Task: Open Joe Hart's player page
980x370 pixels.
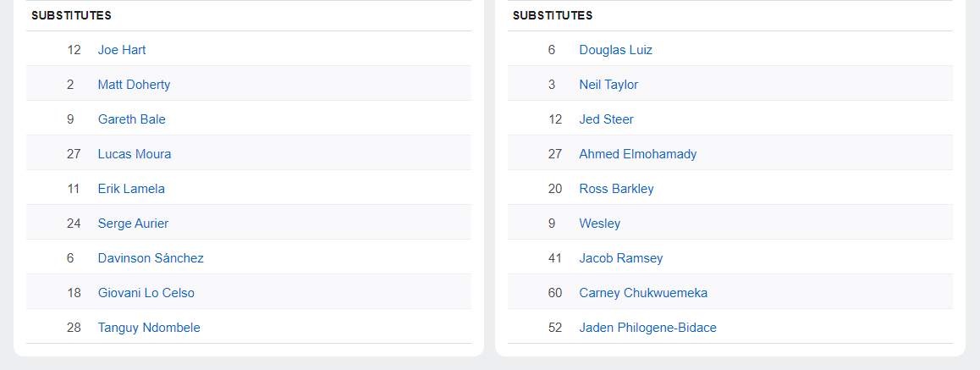Action: click(122, 50)
